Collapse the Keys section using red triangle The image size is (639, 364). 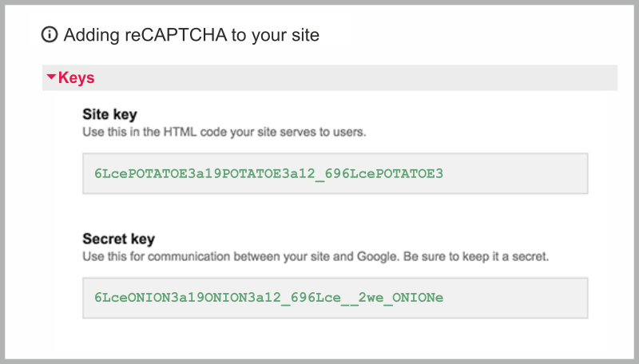click(x=51, y=77)
